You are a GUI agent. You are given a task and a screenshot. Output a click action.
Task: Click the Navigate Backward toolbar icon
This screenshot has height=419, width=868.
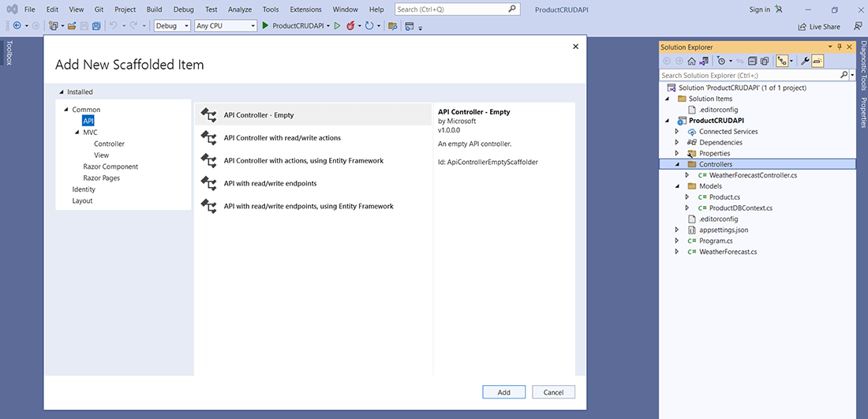click(x=17, y=26)
